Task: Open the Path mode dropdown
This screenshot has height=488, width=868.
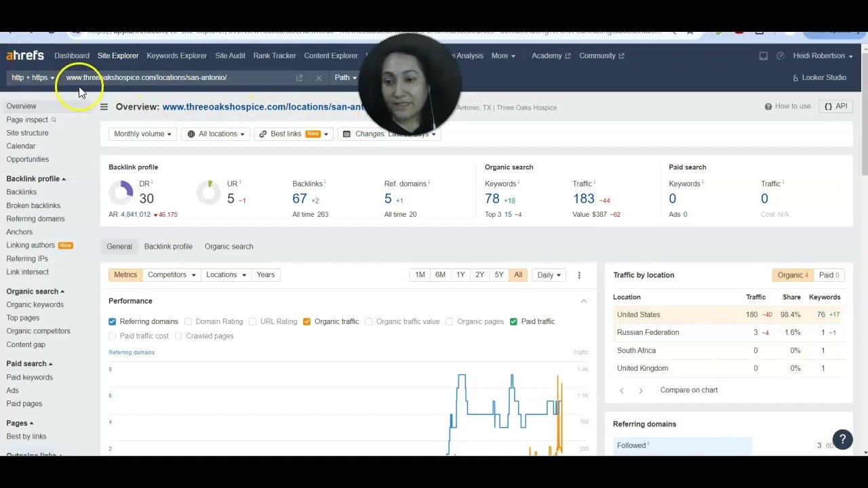Action: click(345, 77)
